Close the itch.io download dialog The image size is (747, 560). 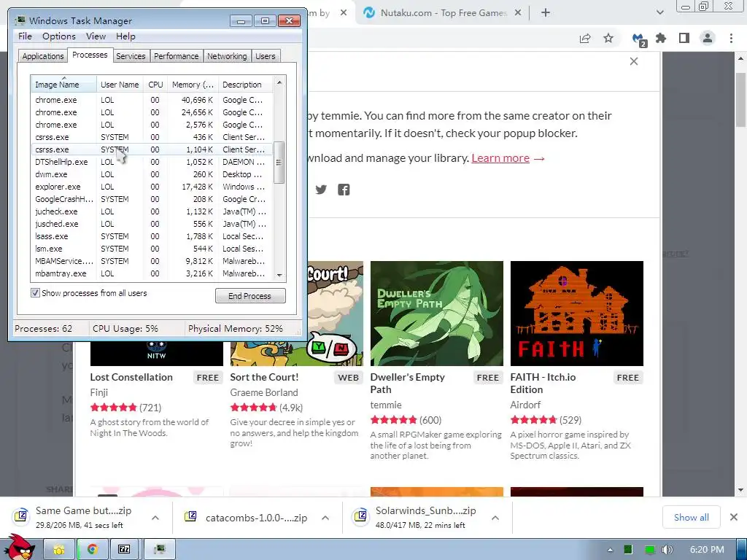click(x=634, y=61)
